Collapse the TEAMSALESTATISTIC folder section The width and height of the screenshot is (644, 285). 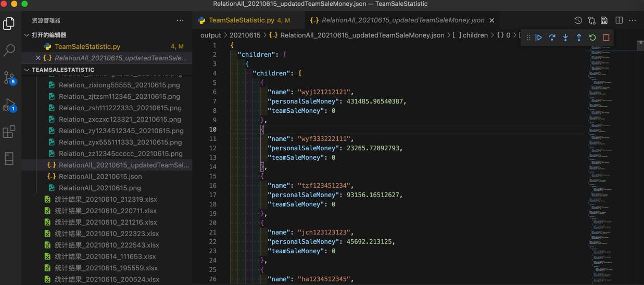(63, 70)
